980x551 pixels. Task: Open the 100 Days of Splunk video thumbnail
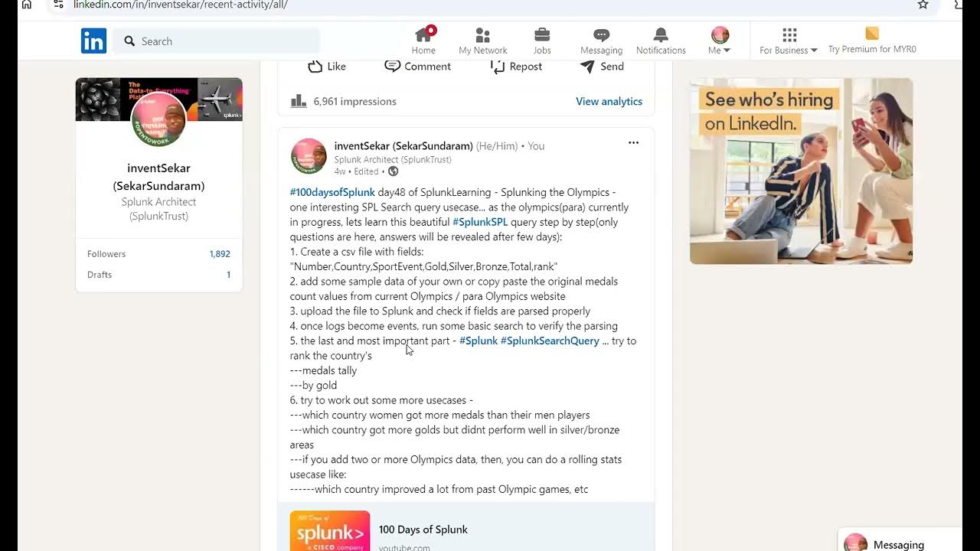[x=330, y=530]
